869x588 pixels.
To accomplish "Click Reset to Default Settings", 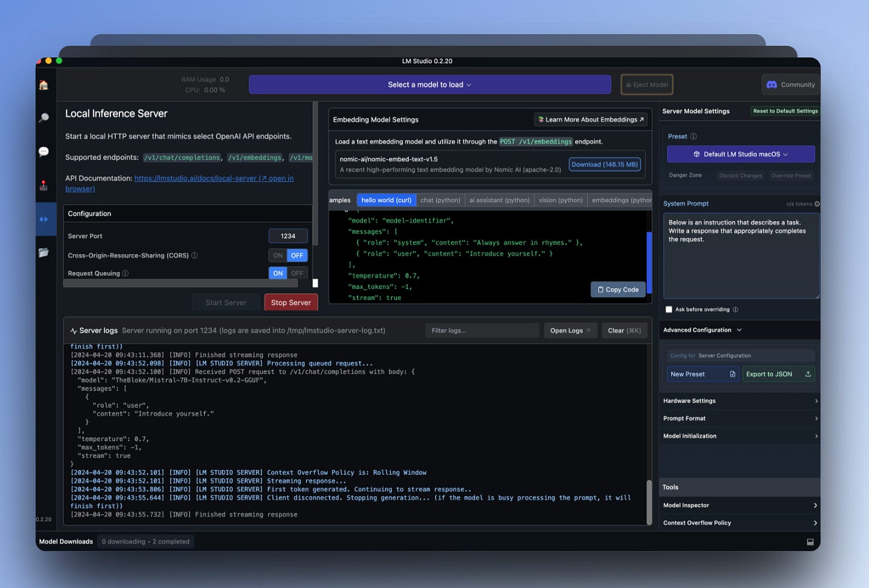I will (x=785, y=111).
